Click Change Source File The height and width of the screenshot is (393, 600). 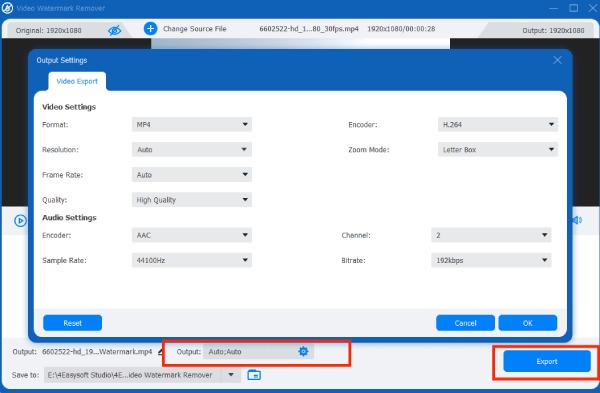[194, 29]
